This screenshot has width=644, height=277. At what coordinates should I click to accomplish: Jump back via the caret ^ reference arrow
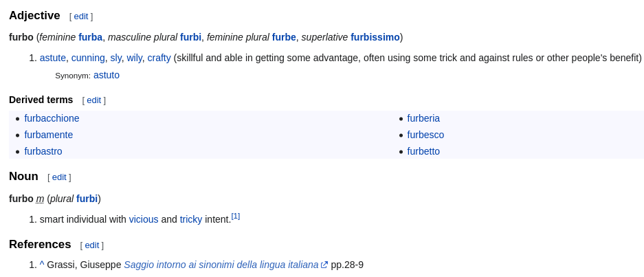[42, 265]
